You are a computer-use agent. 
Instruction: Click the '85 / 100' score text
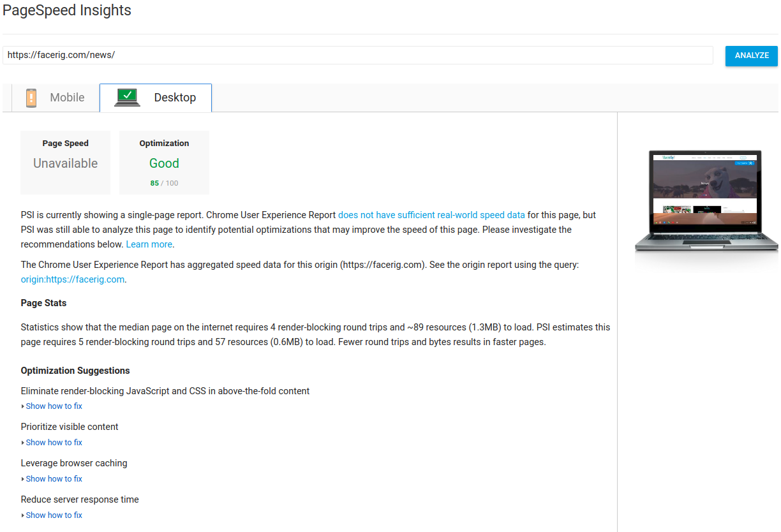pyautogui.click(x=164, y=183)
